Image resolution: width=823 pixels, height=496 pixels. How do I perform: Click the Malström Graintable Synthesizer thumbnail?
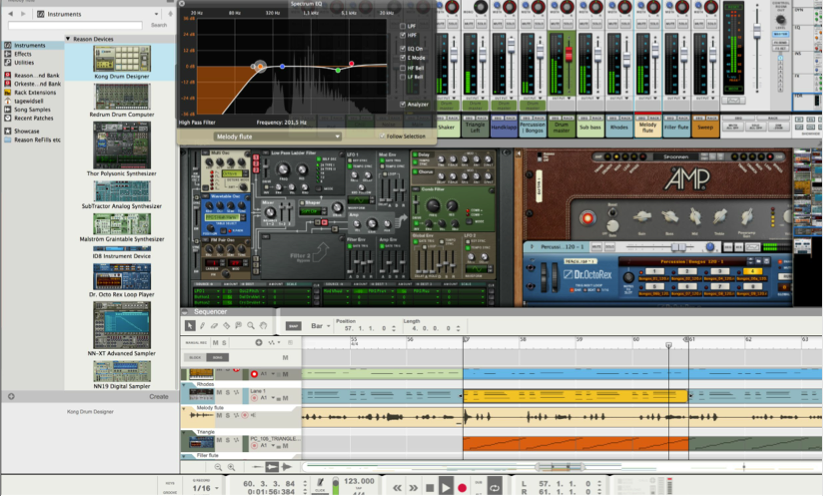(122, 224)
